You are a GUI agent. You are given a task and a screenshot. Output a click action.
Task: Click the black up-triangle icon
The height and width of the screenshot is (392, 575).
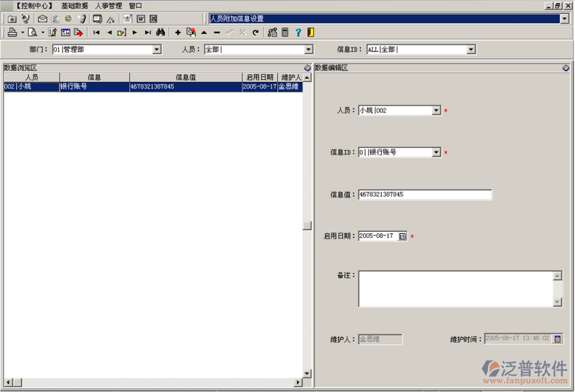click(204, 32)
